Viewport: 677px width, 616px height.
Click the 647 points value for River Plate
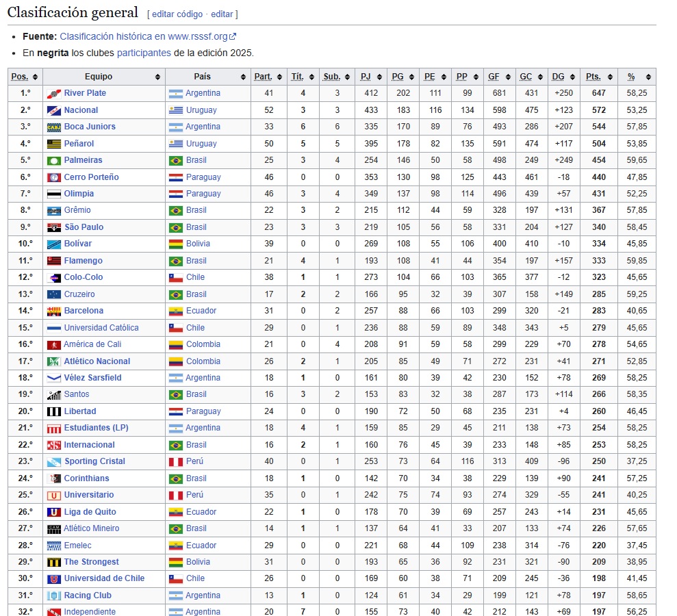click(599, 93)
